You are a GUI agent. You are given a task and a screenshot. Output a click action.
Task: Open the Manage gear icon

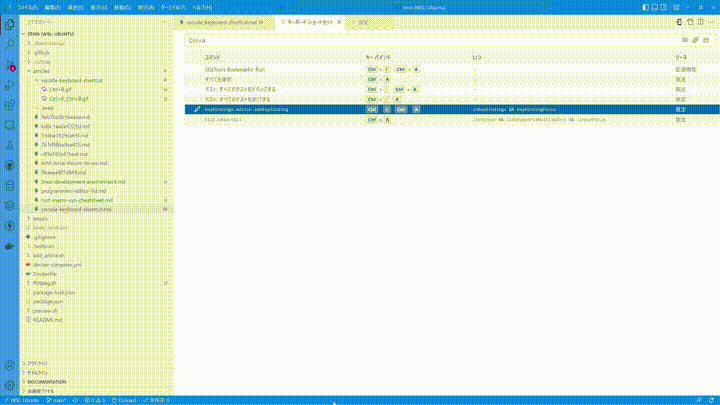(10, 385)
